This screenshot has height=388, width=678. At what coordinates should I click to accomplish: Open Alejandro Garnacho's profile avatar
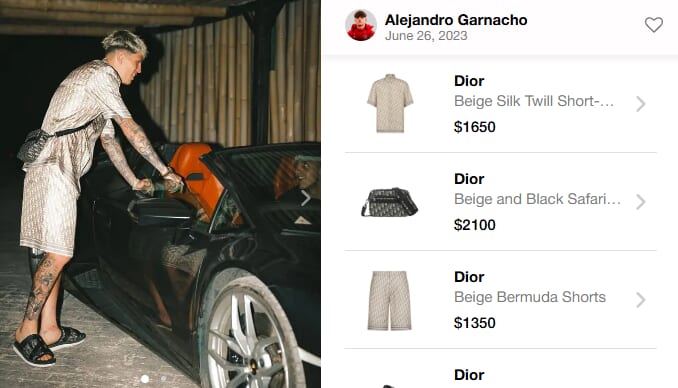point(361,25)
